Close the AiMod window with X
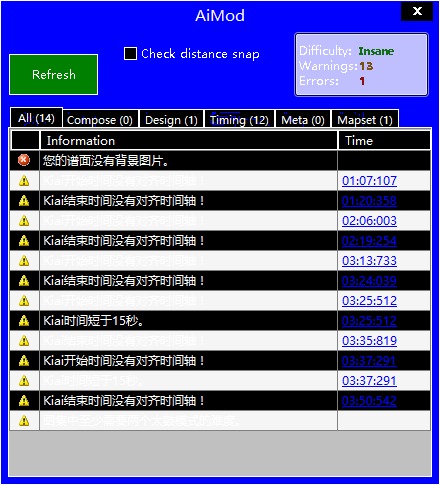The height and width of the screenshot is (485, 440). [x=417, y=11]
